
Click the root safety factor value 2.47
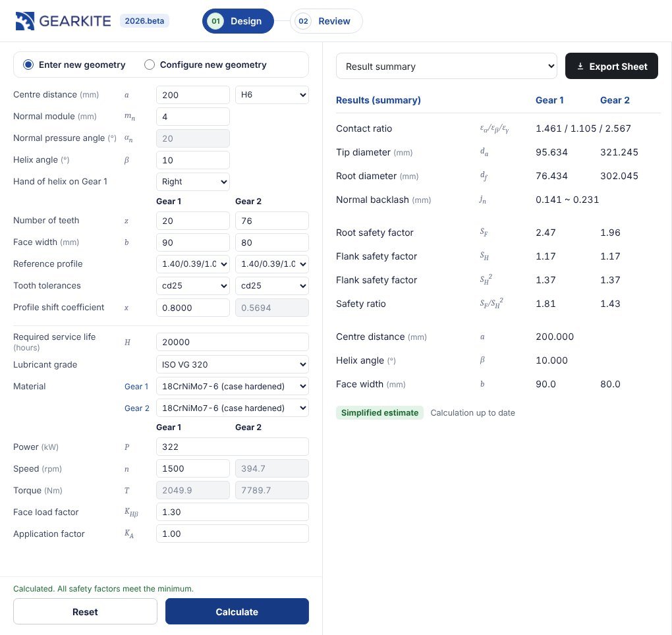[546, 233]
